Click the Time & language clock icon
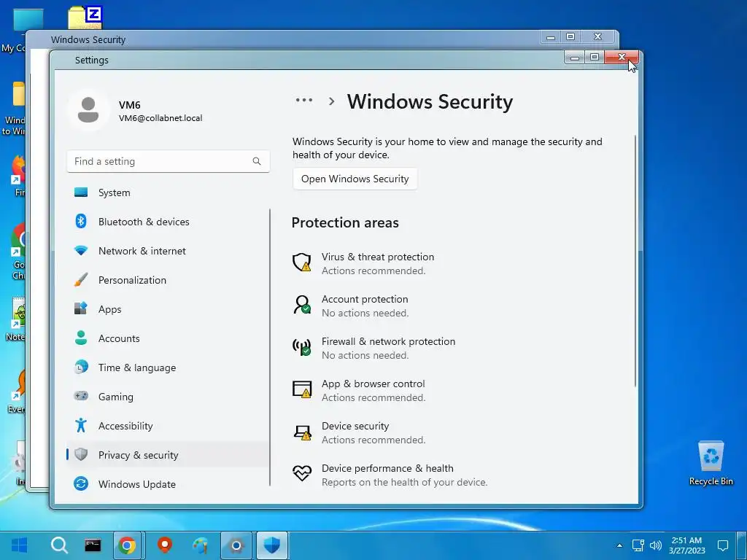This screenshot has height=560, width=747. [81, 367]
